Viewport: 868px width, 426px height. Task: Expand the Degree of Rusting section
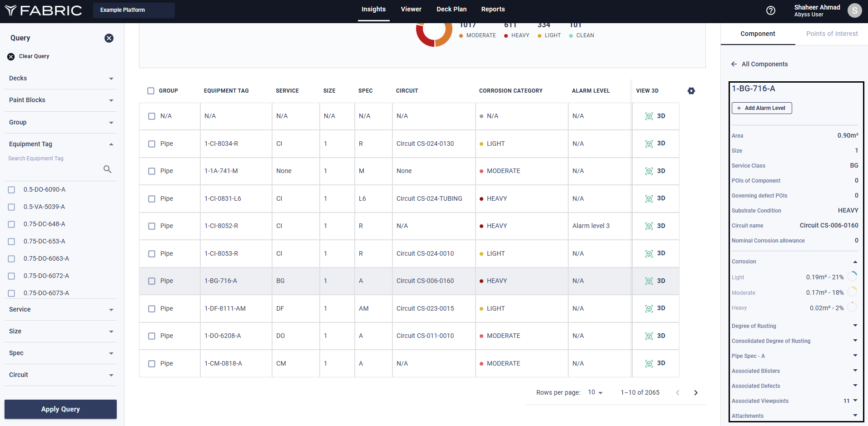click(855, 326)
